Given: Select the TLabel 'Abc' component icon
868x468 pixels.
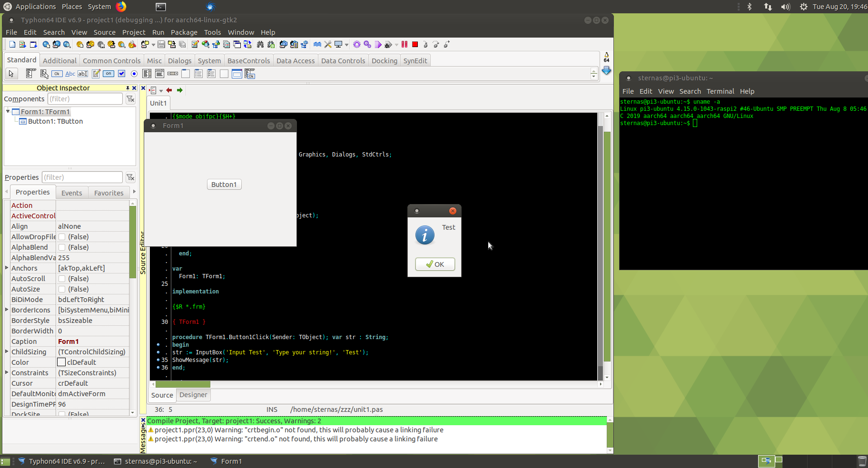Looking at the screenshot, I should click(70, 74).
